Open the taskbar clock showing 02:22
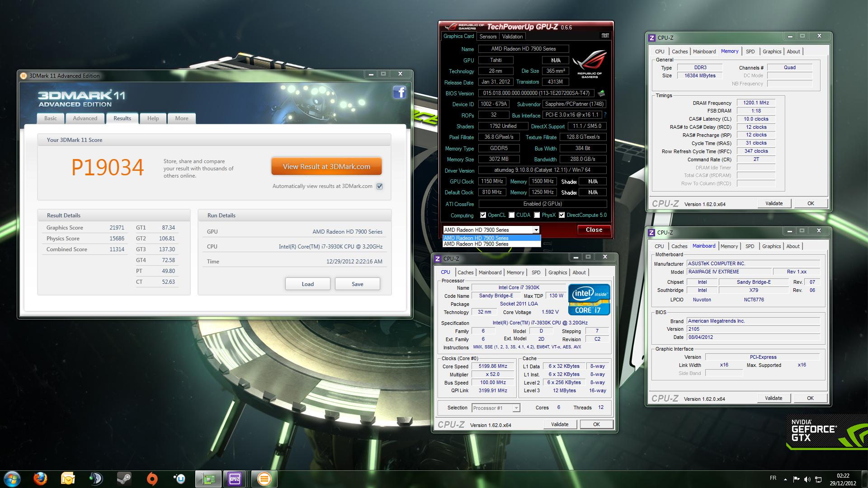The width and height of the screenshot is (868, 488). (x=843, y=479)
